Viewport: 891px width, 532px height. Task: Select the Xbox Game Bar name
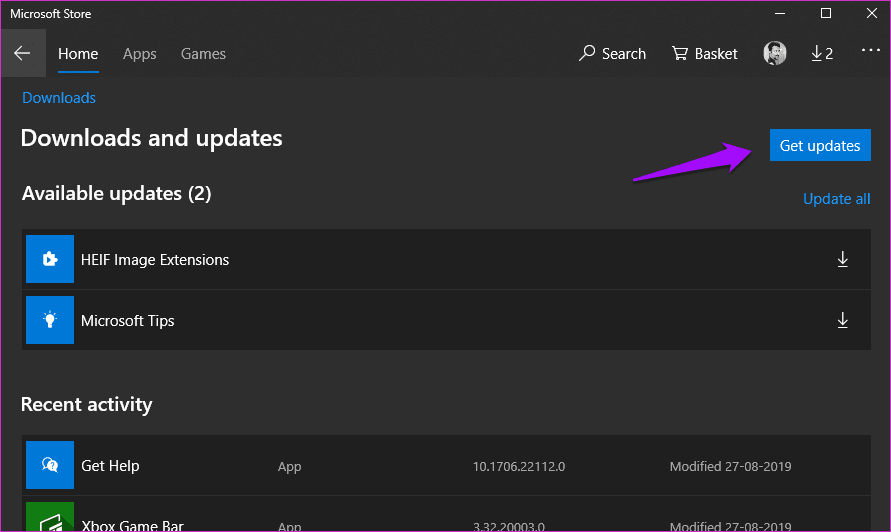(132, 525)
